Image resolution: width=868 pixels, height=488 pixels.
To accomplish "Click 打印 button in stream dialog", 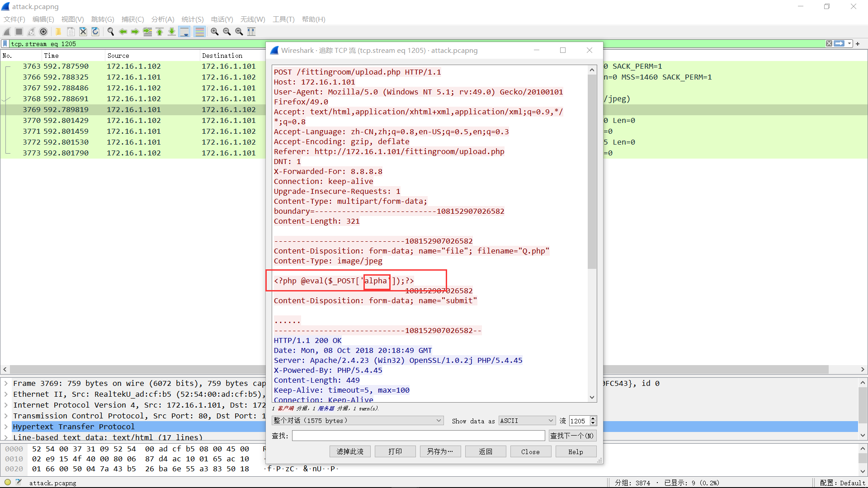I will pyautogui.click(x=395, y=451).
